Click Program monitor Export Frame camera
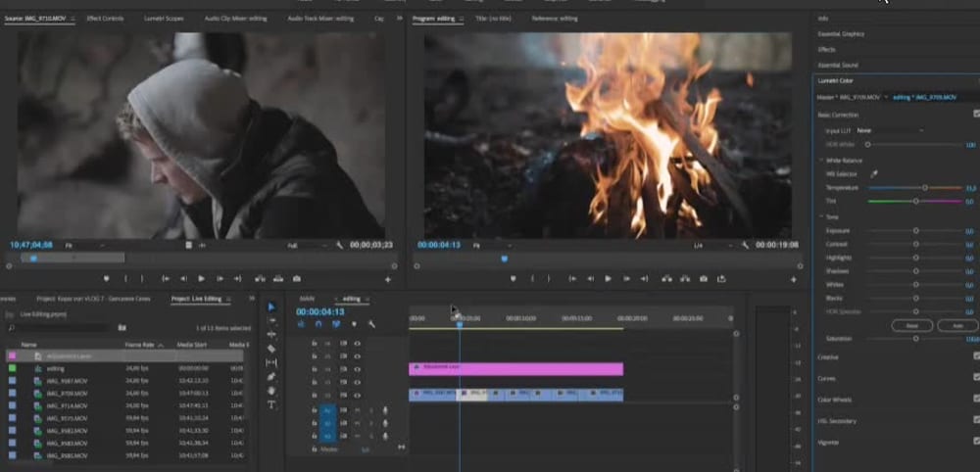Screen dimensions: 980x472 coord(704,278)
